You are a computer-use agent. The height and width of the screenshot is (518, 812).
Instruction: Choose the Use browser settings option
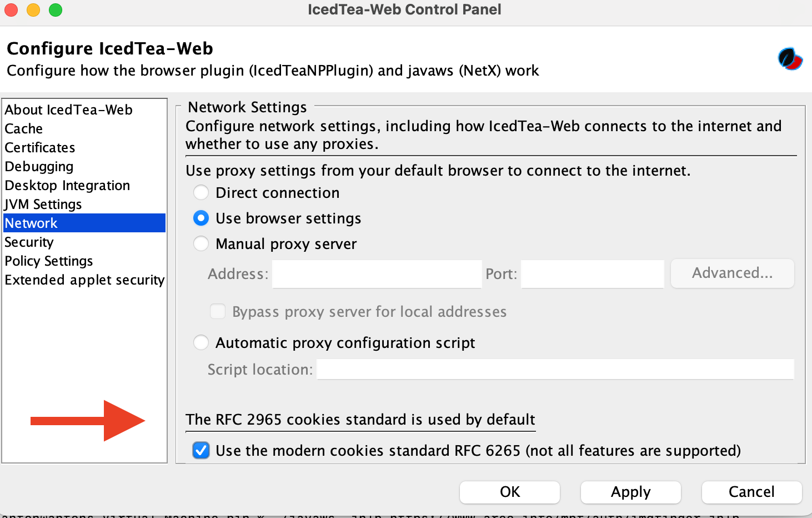(x=201, y=218)
